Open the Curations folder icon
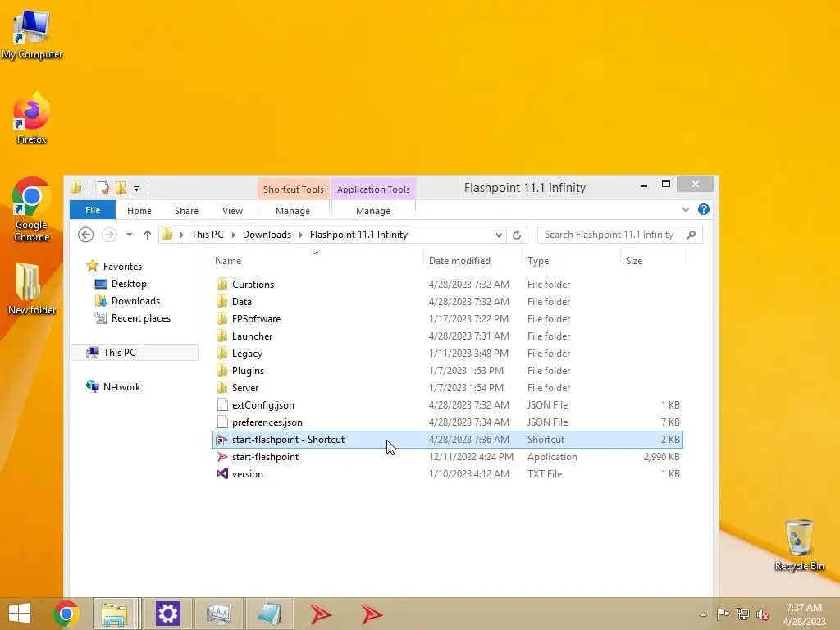The height and width of the screenshot is (630, 840). [221, 284]
